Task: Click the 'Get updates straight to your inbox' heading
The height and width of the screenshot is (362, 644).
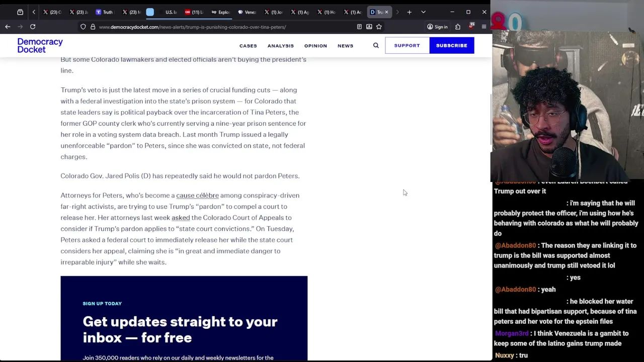Action: pyautogui.click(x=180, y=329)
